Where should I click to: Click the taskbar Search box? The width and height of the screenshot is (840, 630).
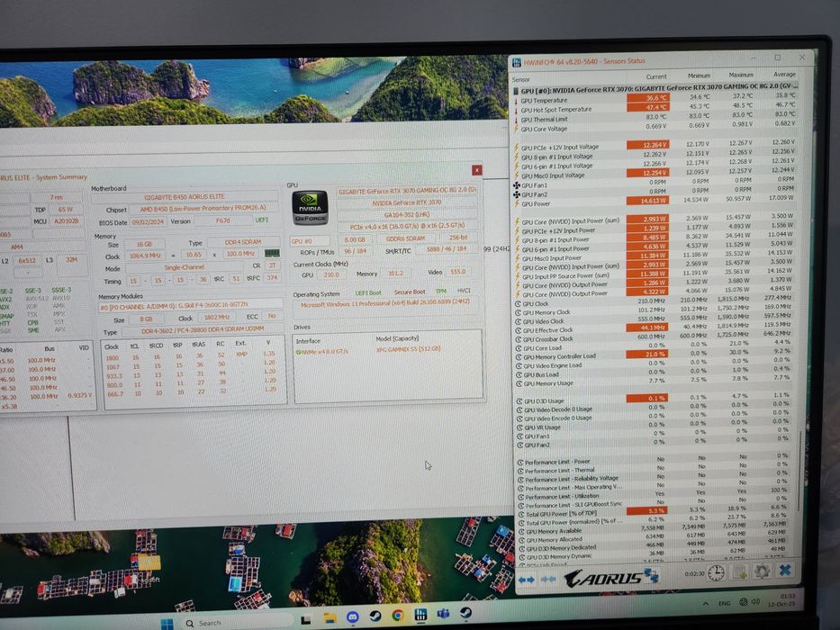[x=239, y=623]
